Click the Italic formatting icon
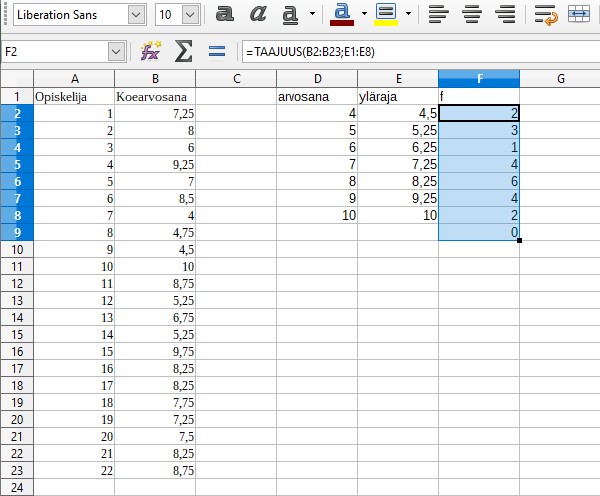The width and height of the screenshot is (600, 496). click(258, 14)
